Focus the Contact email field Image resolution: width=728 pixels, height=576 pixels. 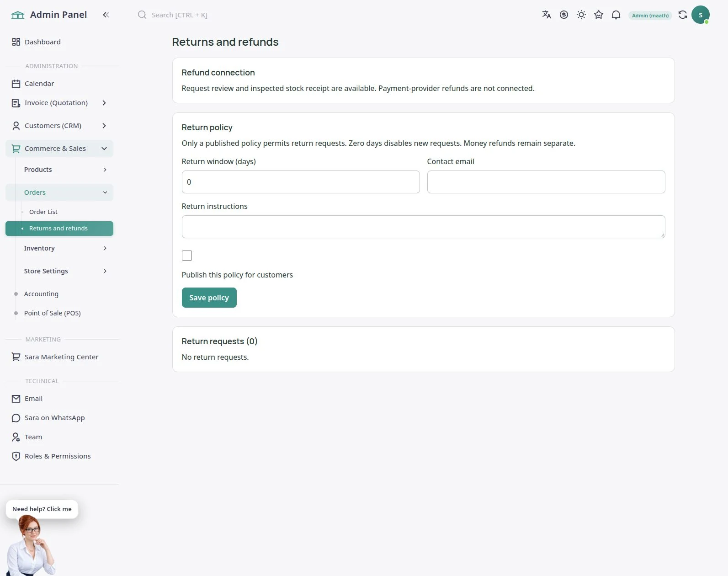[546, 182]
